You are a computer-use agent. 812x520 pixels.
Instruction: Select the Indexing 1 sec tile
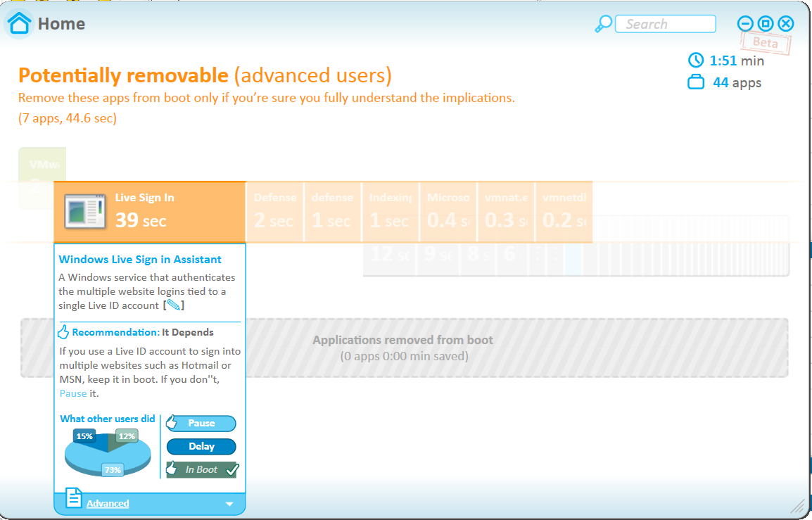391,212
